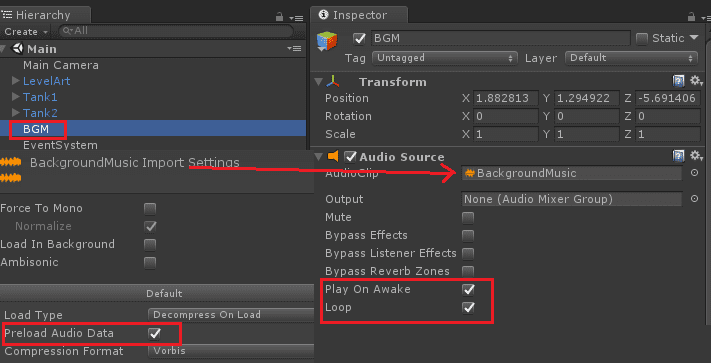711x363 pixels.
Task: Toggle the Play On Awake checkbox
Action: point(468,289)
